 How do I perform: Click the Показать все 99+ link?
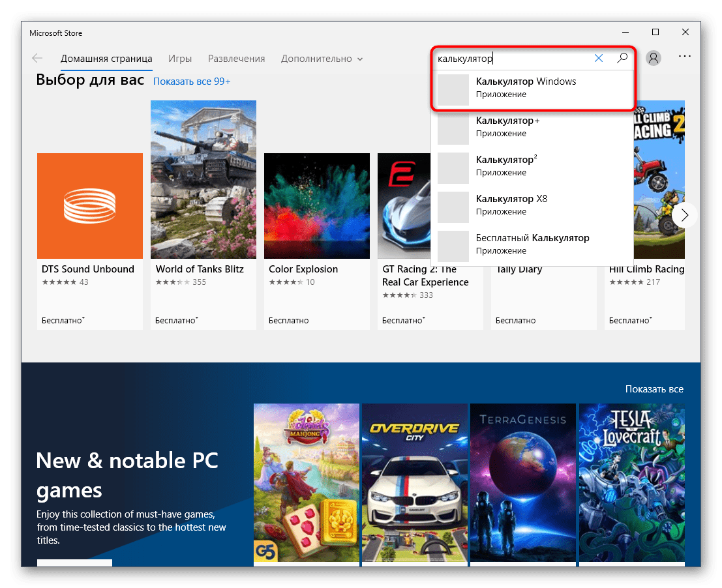pos(192,81)
